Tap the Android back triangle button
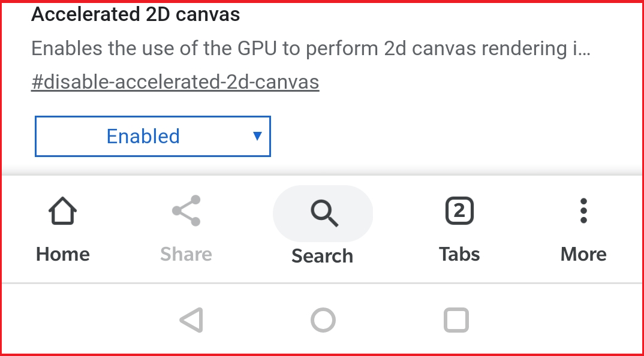 (191, 320)
